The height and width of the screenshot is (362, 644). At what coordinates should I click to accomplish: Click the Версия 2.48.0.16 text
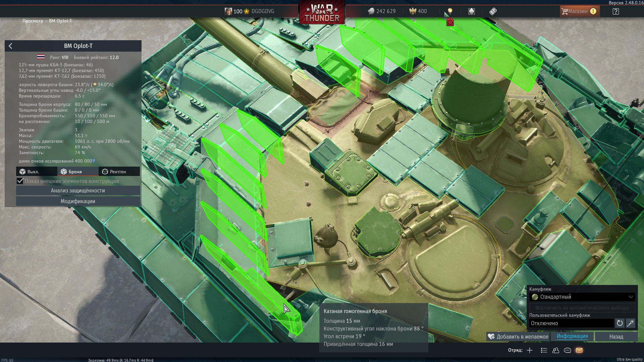(x=626, y=3)
